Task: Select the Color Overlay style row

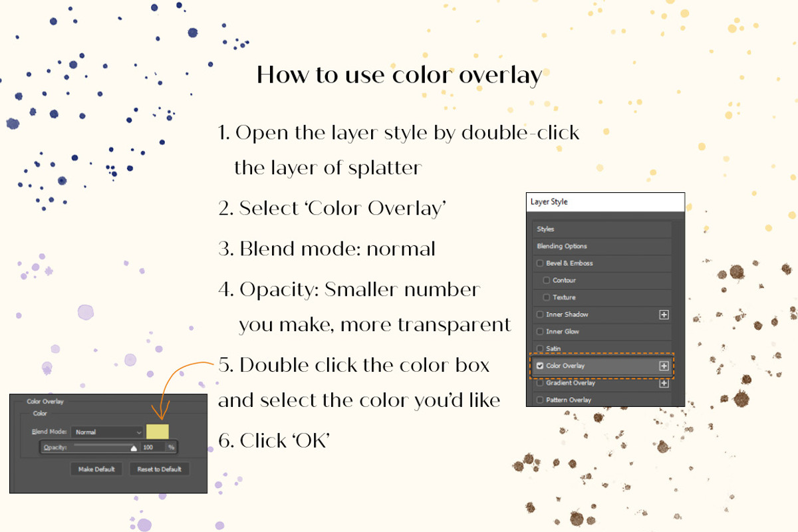Action: (x=602, y=366)
